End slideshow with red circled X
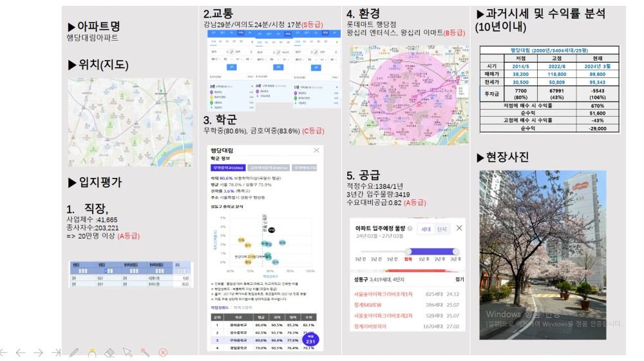The width and height of the screenshot is (644, 361). click(163, 353)
